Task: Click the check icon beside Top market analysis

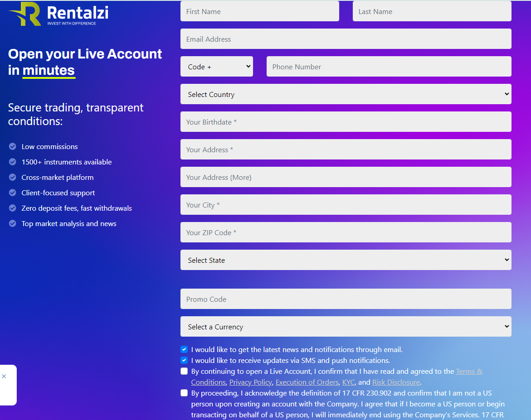Action: 13,223
